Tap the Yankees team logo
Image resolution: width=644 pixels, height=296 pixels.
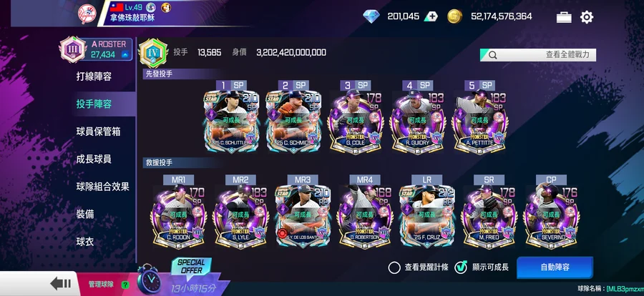87,14
